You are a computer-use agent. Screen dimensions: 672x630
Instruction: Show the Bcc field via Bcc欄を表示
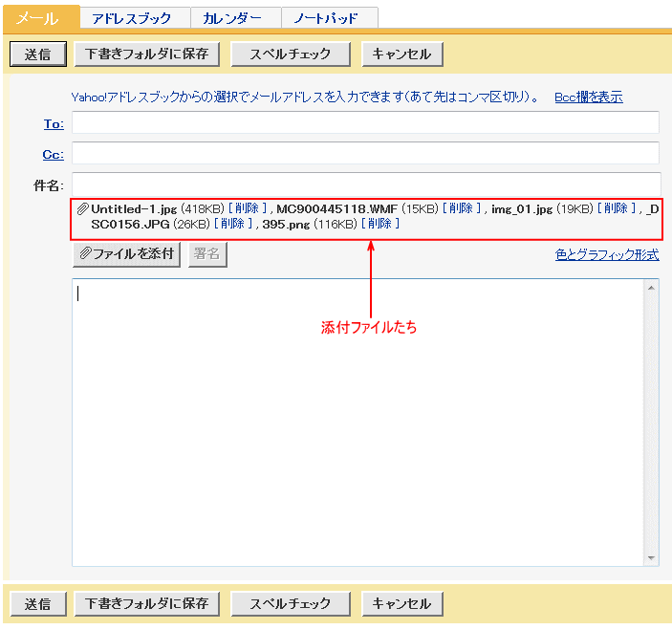click(x=589, y=97)
